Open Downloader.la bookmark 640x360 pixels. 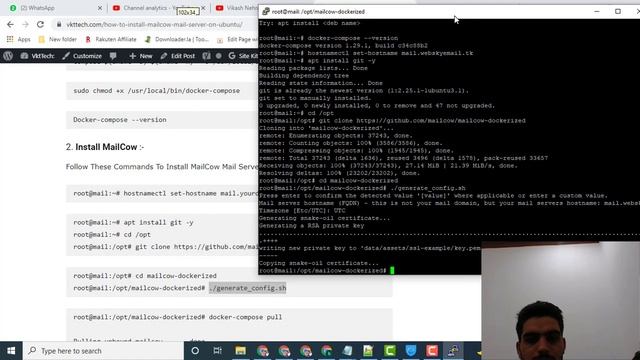point(177,39)
